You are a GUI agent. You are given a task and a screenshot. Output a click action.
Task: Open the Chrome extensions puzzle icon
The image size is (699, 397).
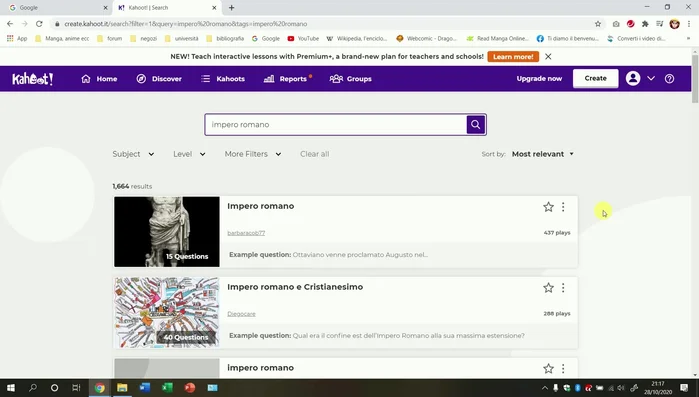pyautogui.click(x=645, y=24)
